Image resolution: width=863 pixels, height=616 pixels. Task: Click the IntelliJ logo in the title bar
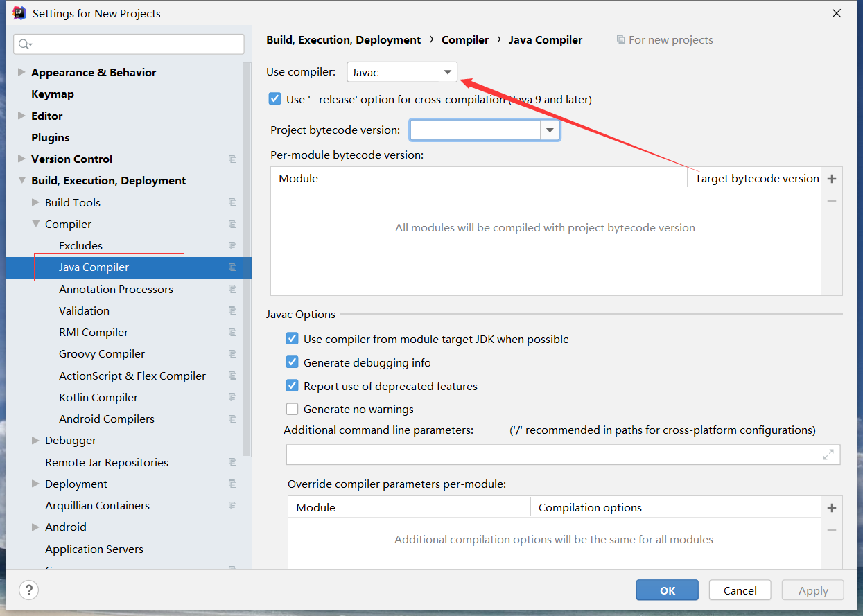pyautogui.click(x=19, y=13)
